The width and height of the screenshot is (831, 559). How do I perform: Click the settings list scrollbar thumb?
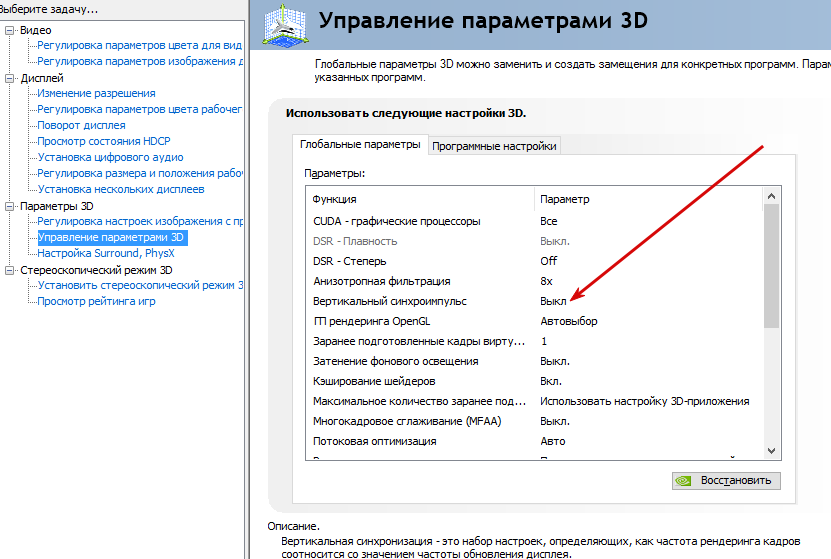pos(771,258)
